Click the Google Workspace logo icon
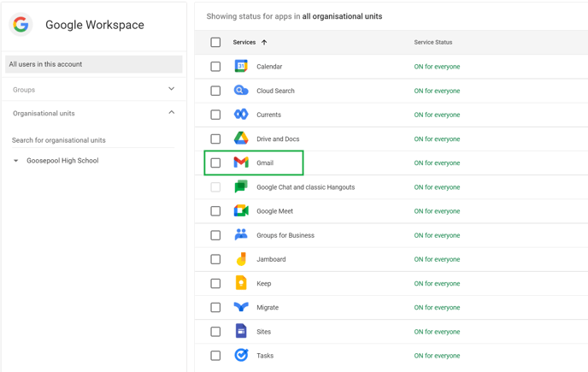This screenshot has width=588, height=372. coord(21,25)
